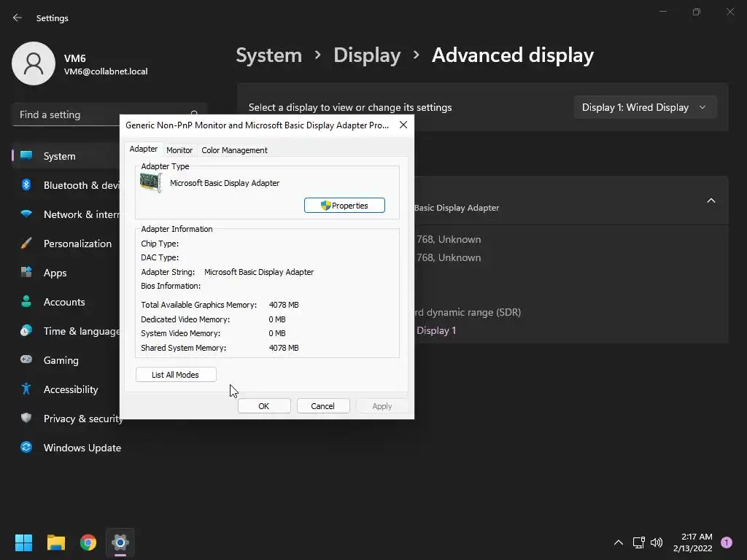Click the Dedicated Video Memory label
The height and width of the screenshot is (560, 747).
[x=185, y=319]
